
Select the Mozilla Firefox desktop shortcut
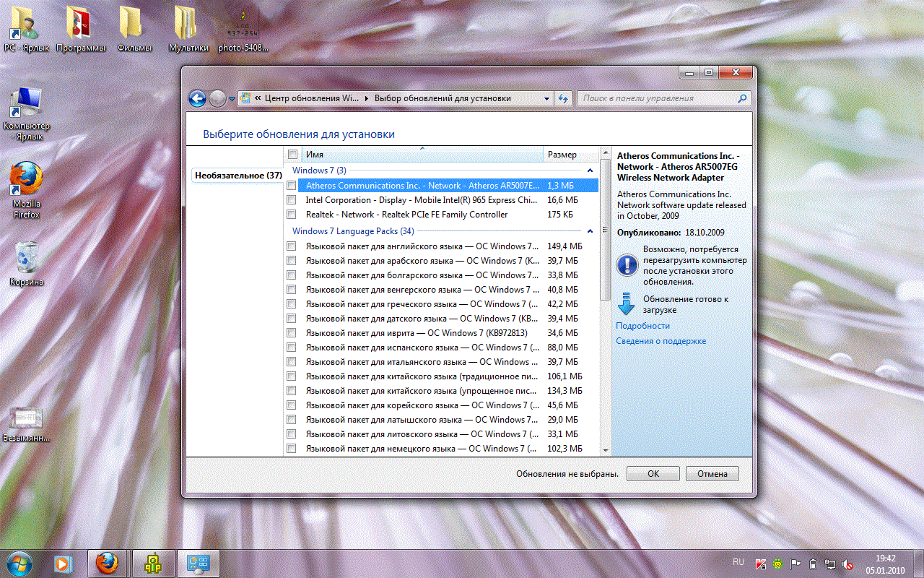(26, 189)
